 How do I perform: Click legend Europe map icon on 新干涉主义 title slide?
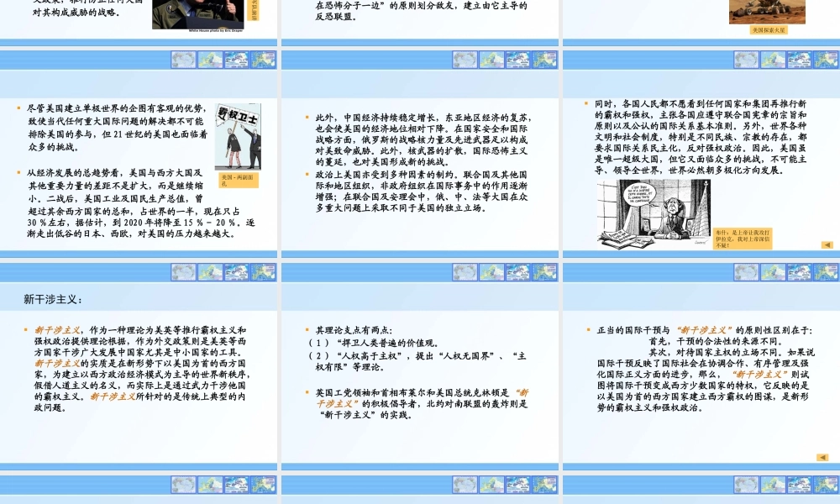tap(263, 272)
